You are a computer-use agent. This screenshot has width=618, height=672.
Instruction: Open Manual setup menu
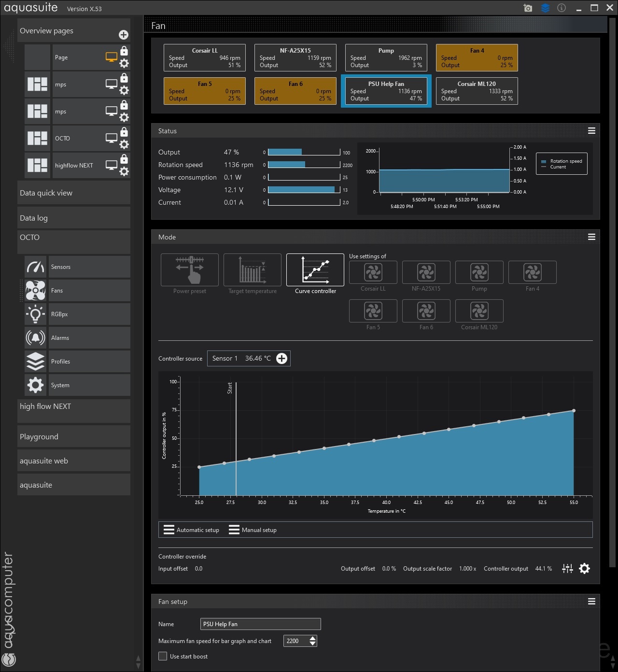[x=253, y=530]
